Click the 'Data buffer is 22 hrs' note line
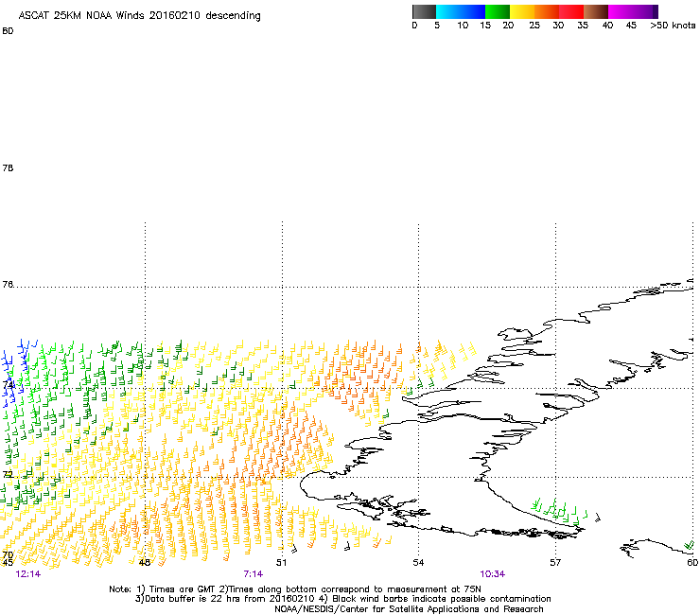The image size is (700, 615). pos(342,599)
